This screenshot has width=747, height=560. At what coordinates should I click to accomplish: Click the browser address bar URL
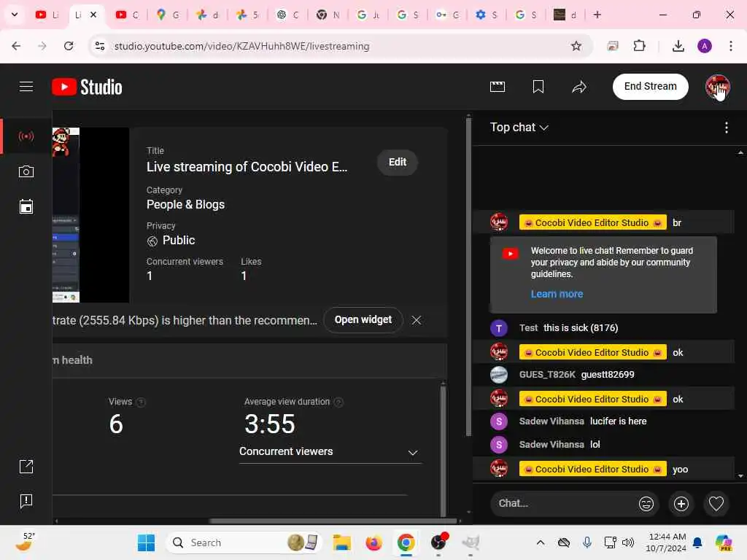241,46
